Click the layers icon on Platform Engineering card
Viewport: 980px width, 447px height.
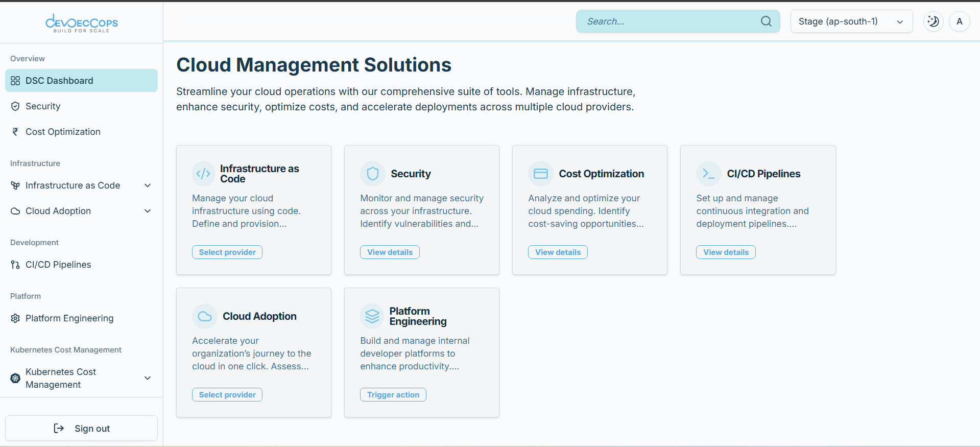pos(373,316)
